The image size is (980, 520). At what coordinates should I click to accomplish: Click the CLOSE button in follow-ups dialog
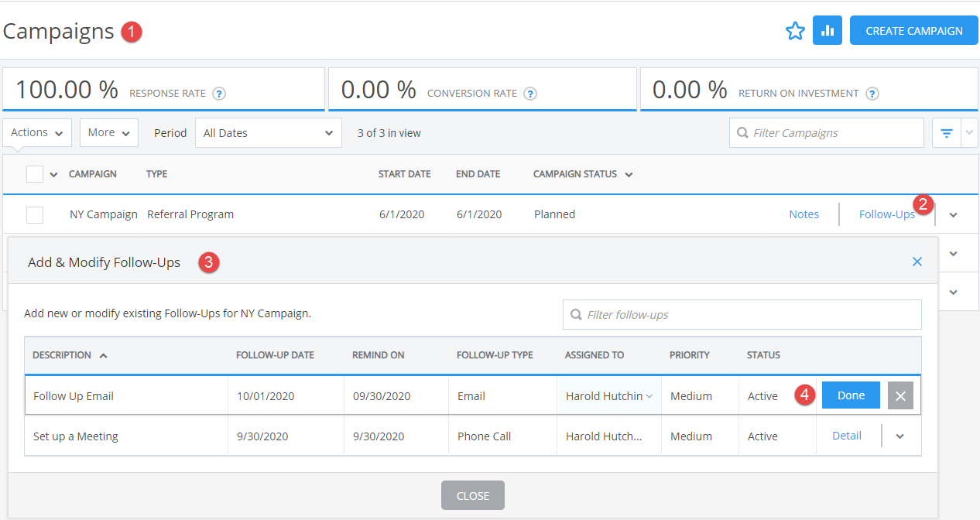[x=473, y=495]
